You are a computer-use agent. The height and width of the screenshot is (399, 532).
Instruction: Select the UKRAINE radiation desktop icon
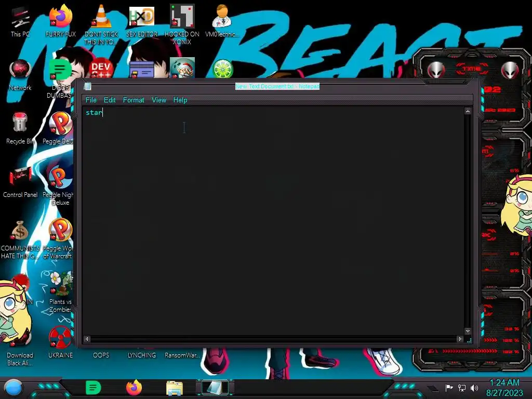(x=60, y=343)
